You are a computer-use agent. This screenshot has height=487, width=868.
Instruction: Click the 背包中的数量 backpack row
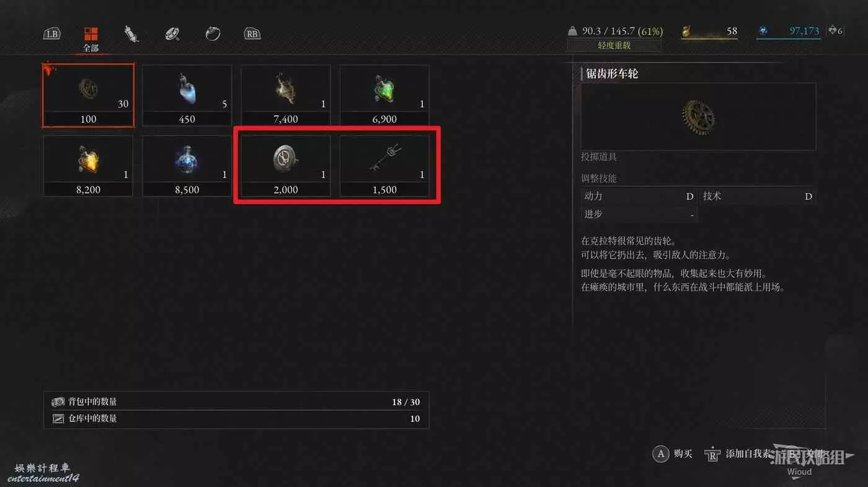click(x=236, y=401)
